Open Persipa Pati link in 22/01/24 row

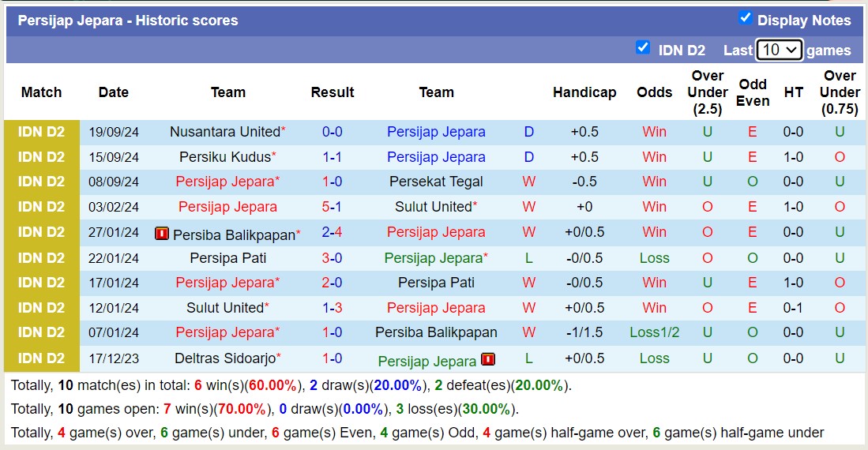pos(227,257)
